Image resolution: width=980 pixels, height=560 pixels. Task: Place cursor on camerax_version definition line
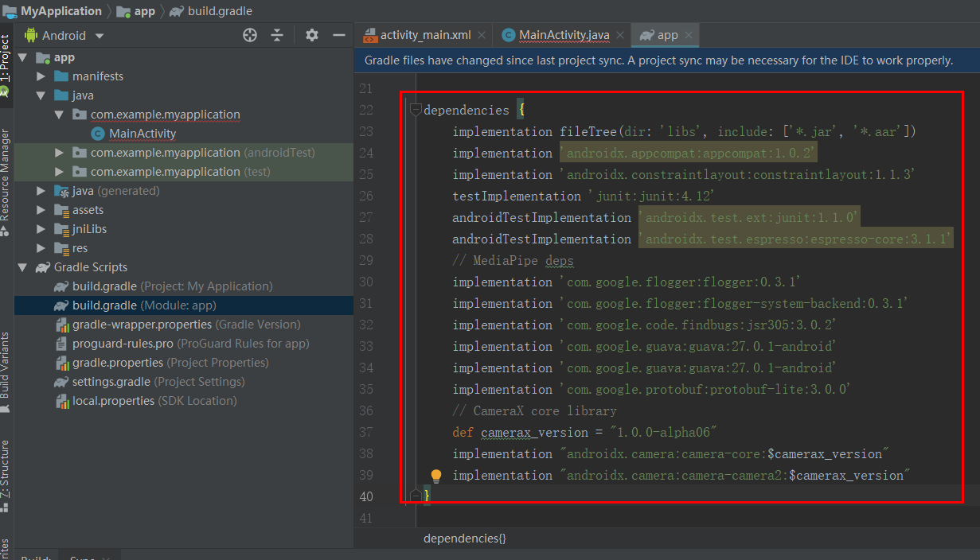[585, 432]
